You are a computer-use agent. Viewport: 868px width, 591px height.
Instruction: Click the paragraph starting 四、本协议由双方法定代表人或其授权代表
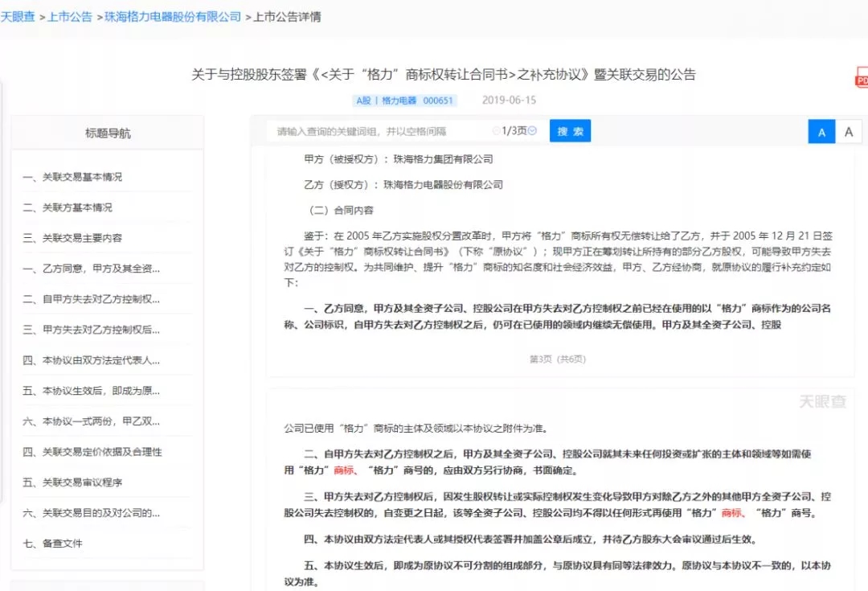coord(530,539)
